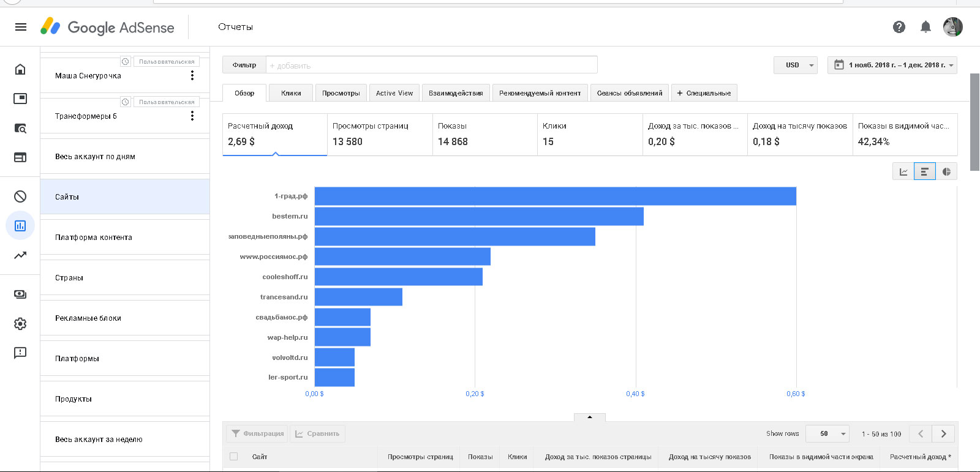Open Optimization trend sidebar icon
This screenshot has width=980, height=472.
pyautogui.click(x=20, y=255)
